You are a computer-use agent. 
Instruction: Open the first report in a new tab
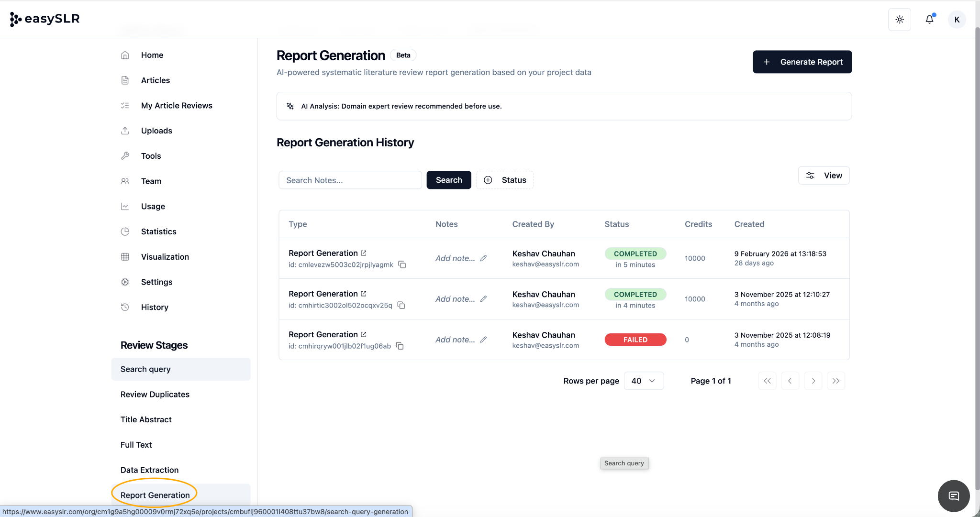click(x=364, y=253)
